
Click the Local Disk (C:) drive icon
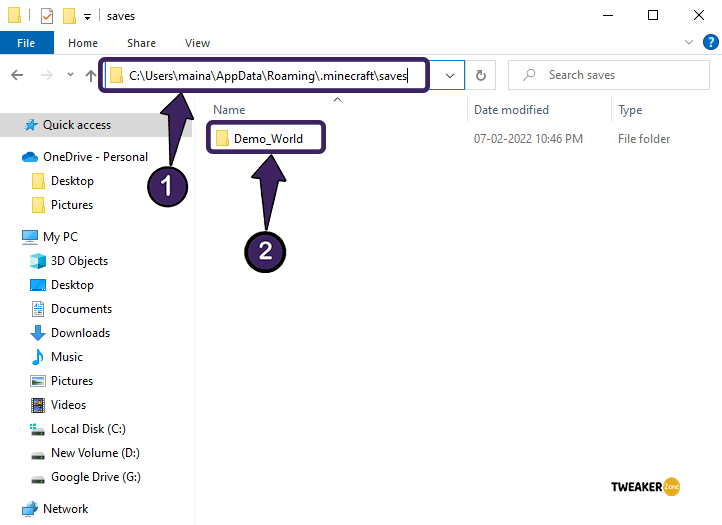(x=37, y=430)
